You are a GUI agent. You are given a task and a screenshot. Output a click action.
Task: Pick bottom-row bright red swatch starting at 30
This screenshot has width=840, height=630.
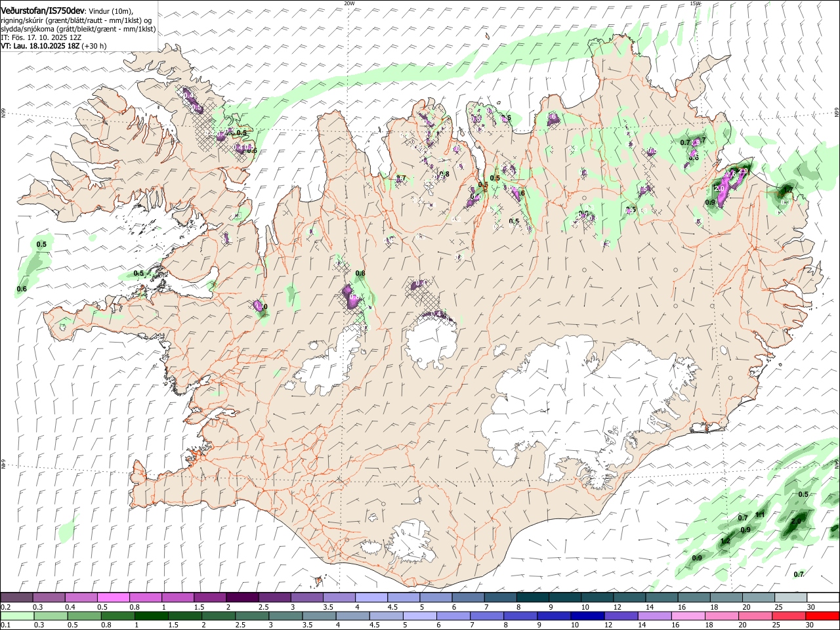point(823,616)
